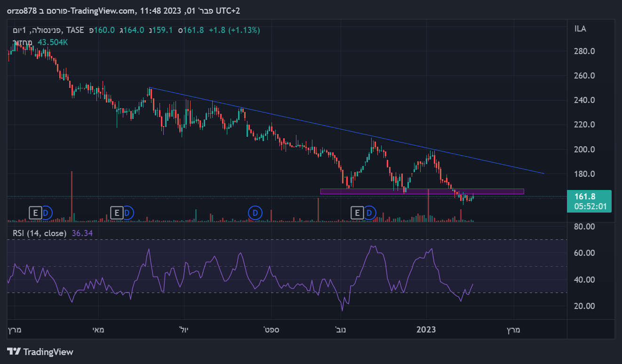Click the יול' month label on time axis

pyautogui.click(x=184, y=330)
